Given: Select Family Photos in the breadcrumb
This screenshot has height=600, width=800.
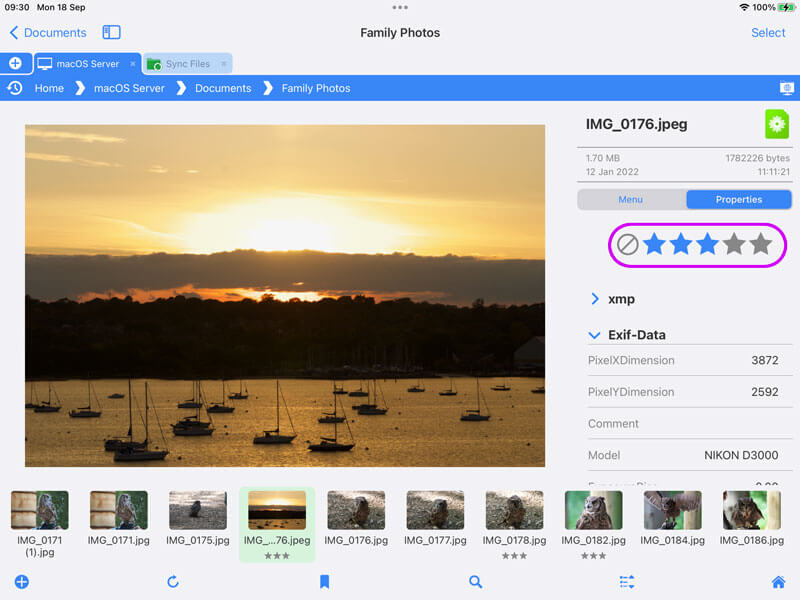Looking at the screenshot, I should pyautogui.click(x=316, y=88).
